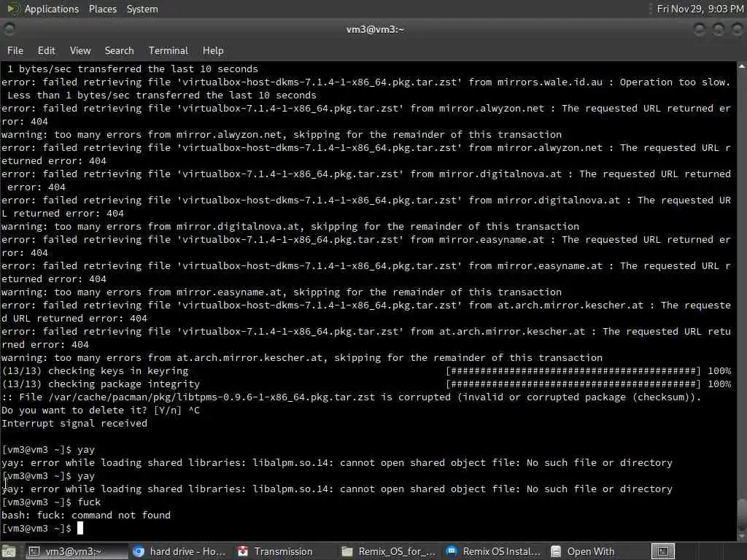
Task: Open the View menu
Action: [x=80, y=50]
